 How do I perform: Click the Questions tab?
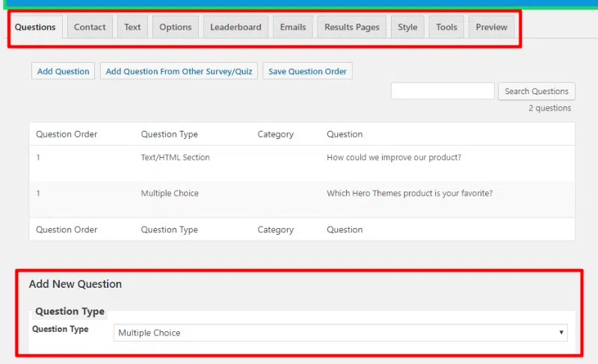(35, 27)
